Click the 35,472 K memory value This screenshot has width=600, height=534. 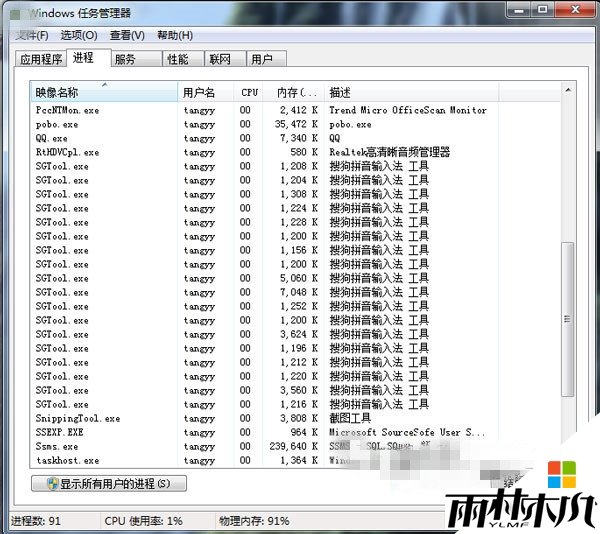tap(296, 124)
